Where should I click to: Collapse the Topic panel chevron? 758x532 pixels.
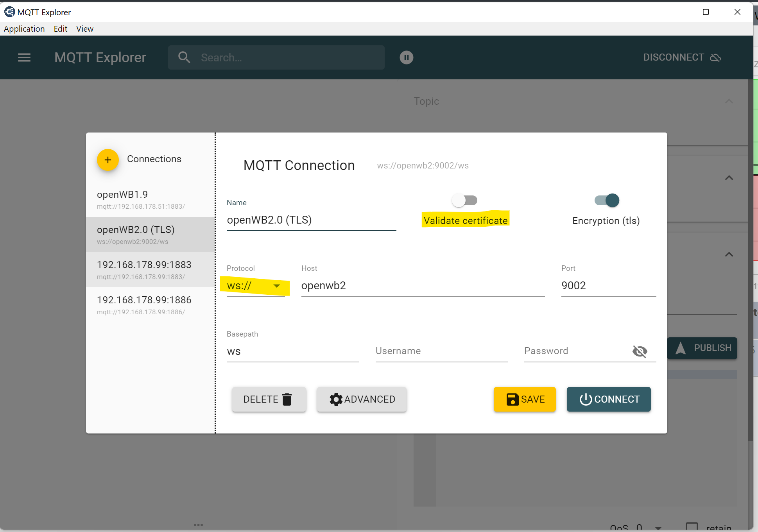(x=729, y=101)
